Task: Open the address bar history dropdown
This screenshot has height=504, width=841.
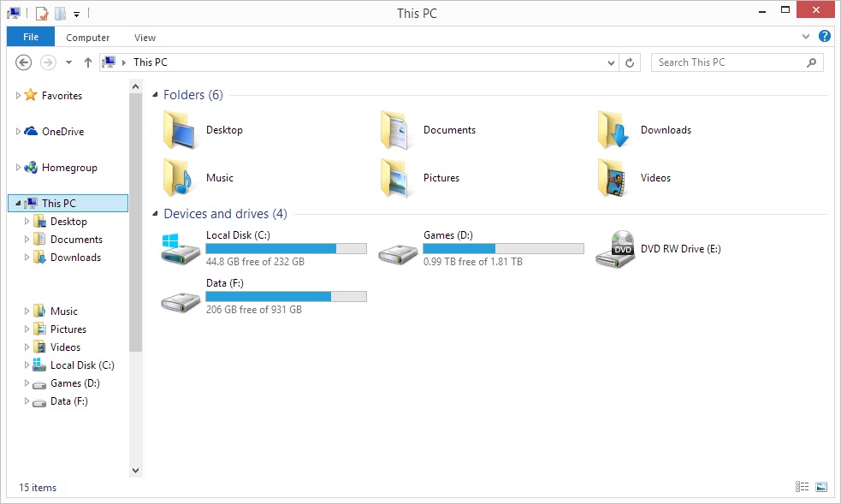Action: [611, 62]
